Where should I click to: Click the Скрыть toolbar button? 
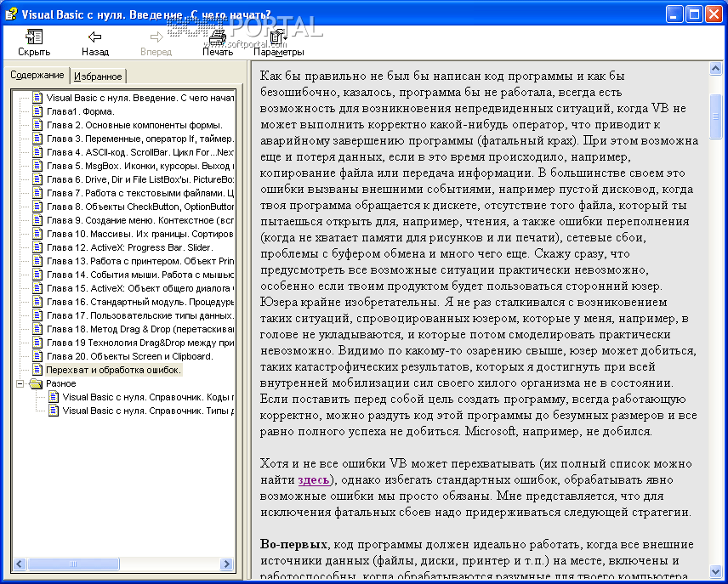tap(34, 43)
